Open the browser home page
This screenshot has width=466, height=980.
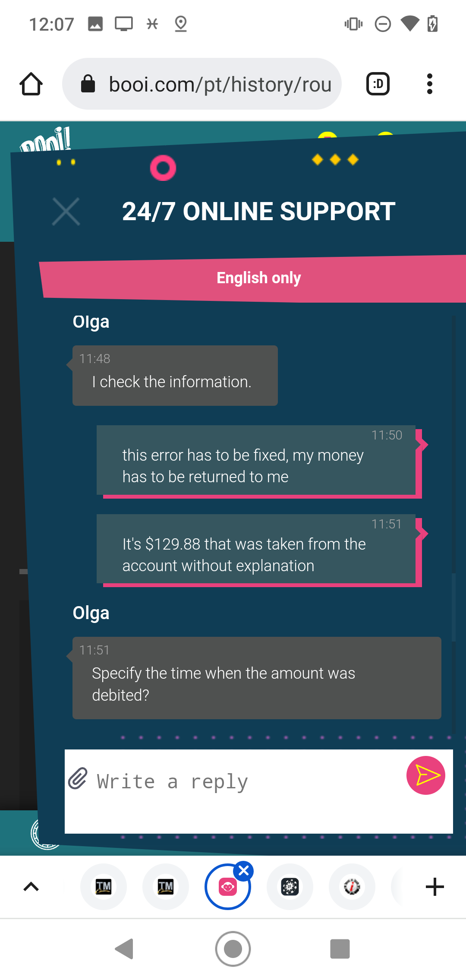click(x=31, y=84)
